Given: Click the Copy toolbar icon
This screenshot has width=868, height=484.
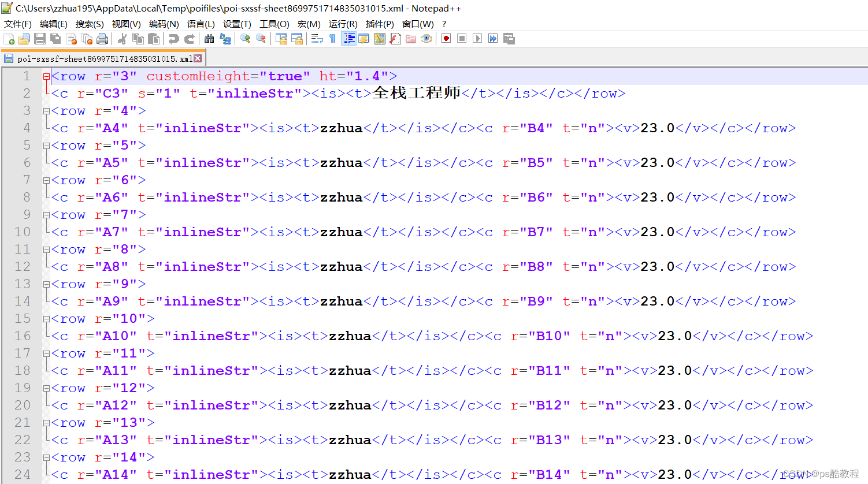Looking at the screenshot, I should pos(138,39).
